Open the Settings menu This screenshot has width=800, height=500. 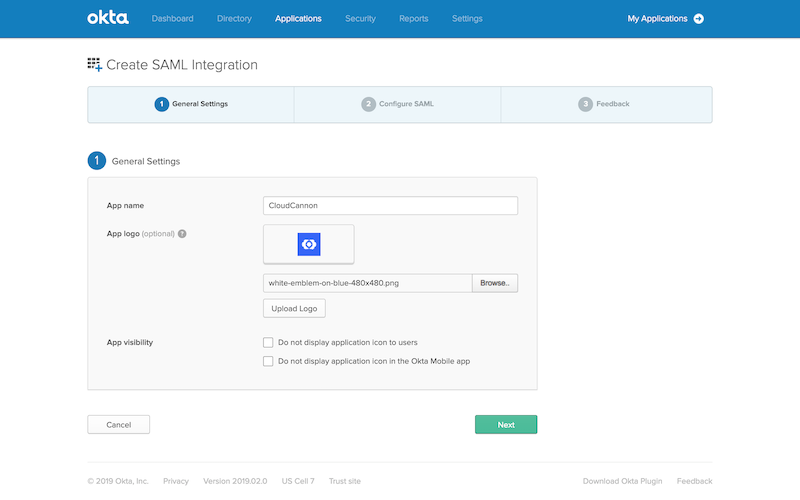[467, 18]
